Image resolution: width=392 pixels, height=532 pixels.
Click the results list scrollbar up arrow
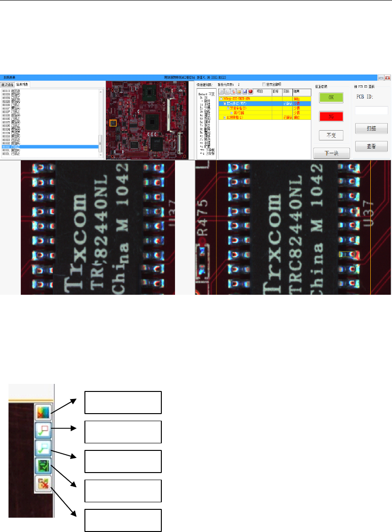pyautogui.click(x=101, y=91)
